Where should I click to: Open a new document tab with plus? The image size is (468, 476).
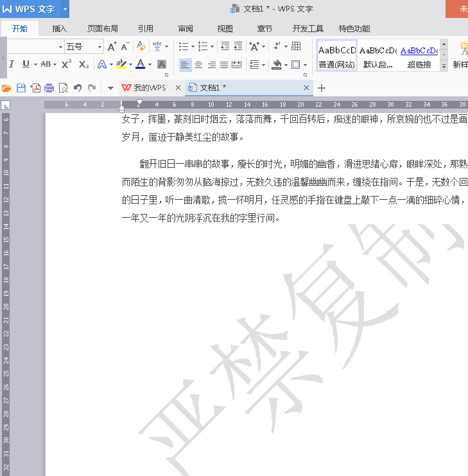322,88
